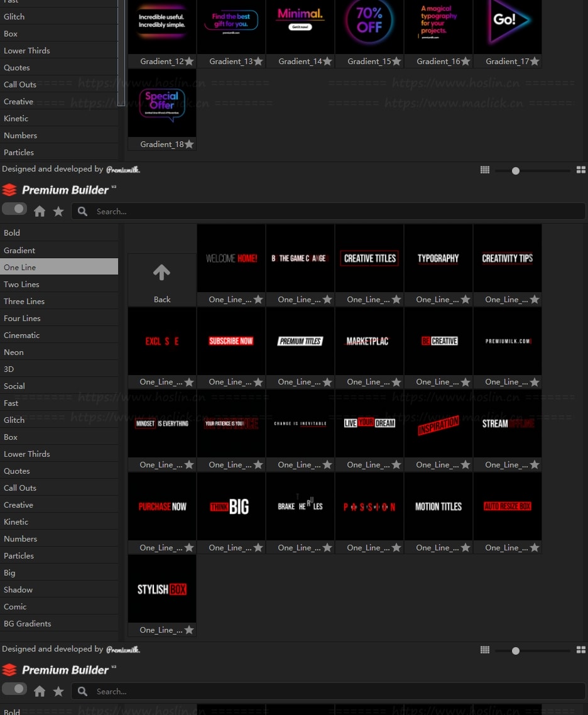The image size is (588, 715).
Task: Select the INSPIRATION slanted title thumbnail
Action: click(438, 423)
